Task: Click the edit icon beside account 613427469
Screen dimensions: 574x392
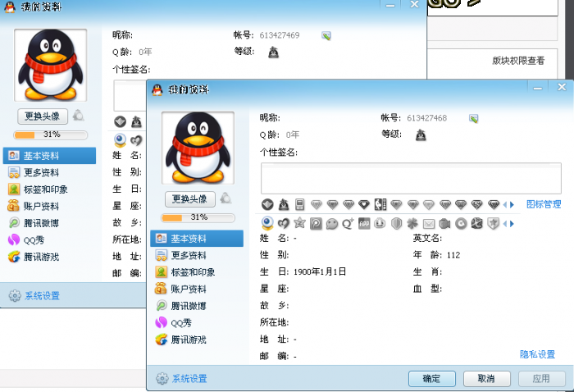Action: 326,35
